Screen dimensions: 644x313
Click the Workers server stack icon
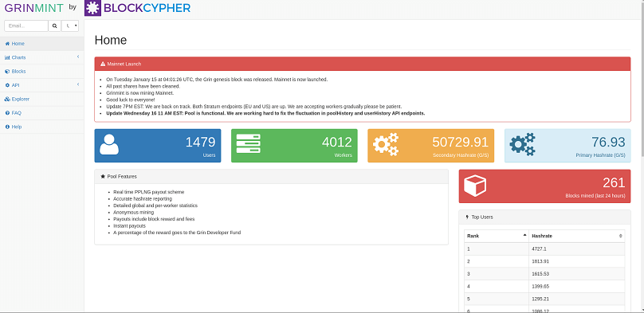(249, 143)
